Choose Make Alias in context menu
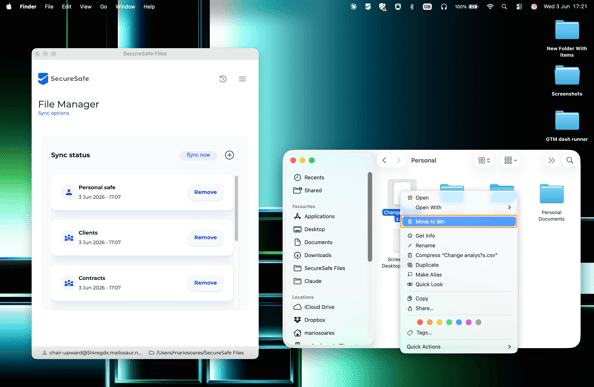The height and width of the screenshot is (387, 594). coord(459,275)
